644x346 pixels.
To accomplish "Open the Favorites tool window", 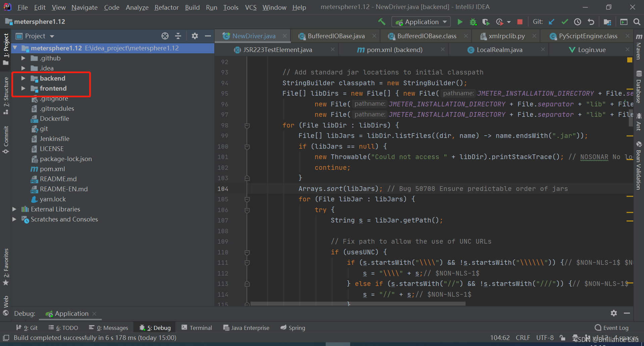I will click(x=6, y=267).
